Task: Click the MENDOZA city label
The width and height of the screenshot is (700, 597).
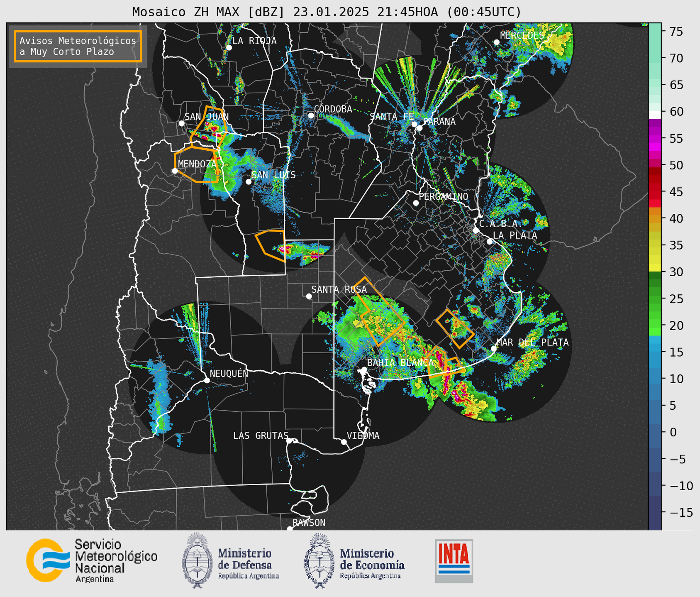Action: [x=197, y=164]
